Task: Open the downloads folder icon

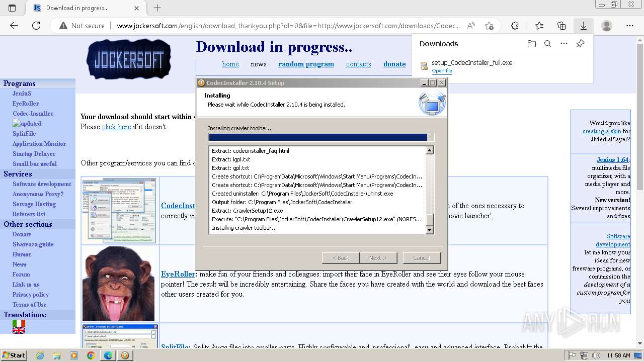Action: point(532,44)
